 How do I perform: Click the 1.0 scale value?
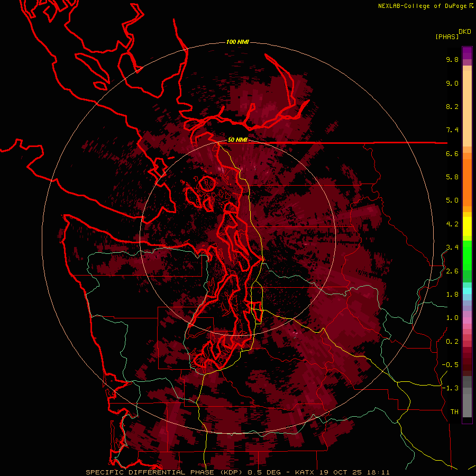[452, 318]
